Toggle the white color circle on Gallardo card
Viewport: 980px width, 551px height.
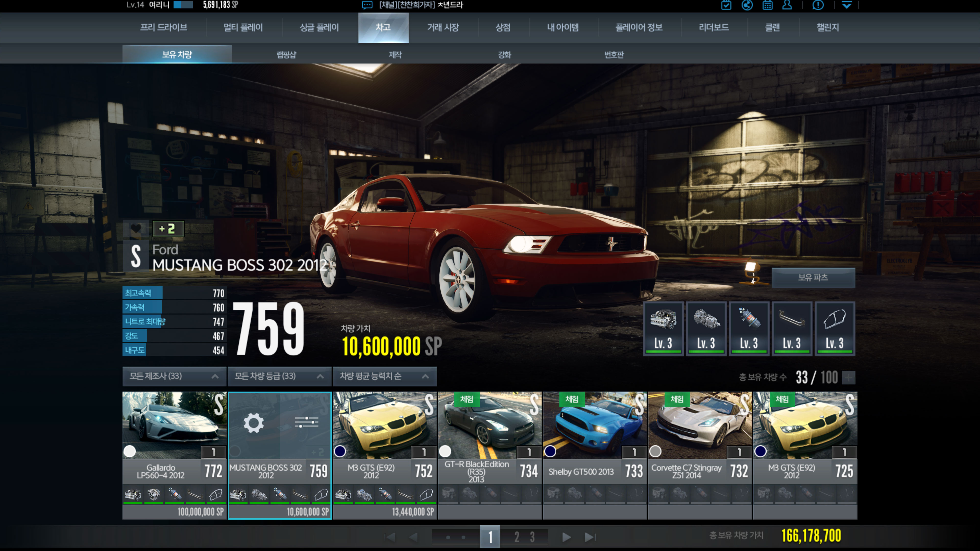pyautogui.click(x=130, y=451)
